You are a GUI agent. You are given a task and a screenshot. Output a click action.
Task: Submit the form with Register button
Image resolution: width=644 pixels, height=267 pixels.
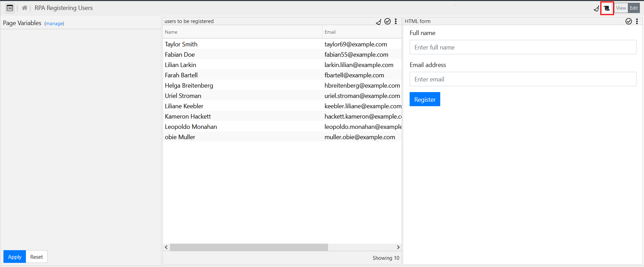coord(425,99)
